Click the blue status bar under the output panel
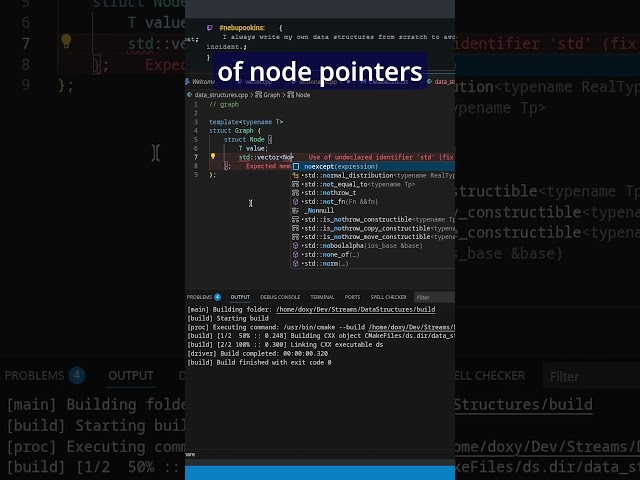The image size is (640, 480). (320, 473)
